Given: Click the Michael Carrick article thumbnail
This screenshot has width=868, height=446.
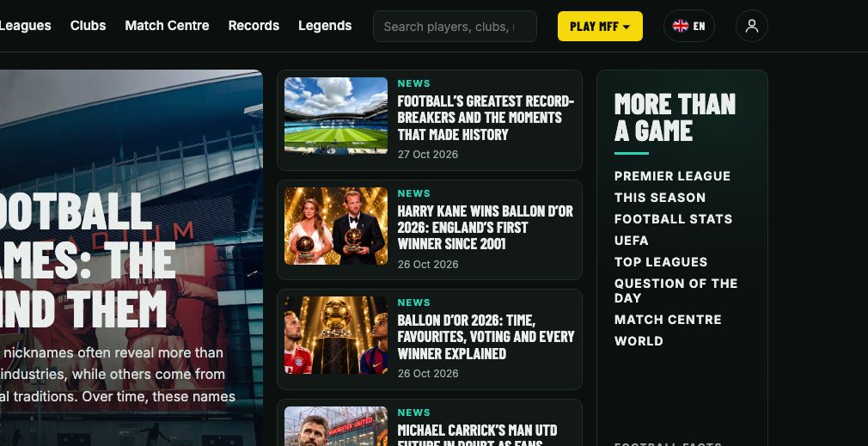Looking at the screenshot, I should click(336, 426).
